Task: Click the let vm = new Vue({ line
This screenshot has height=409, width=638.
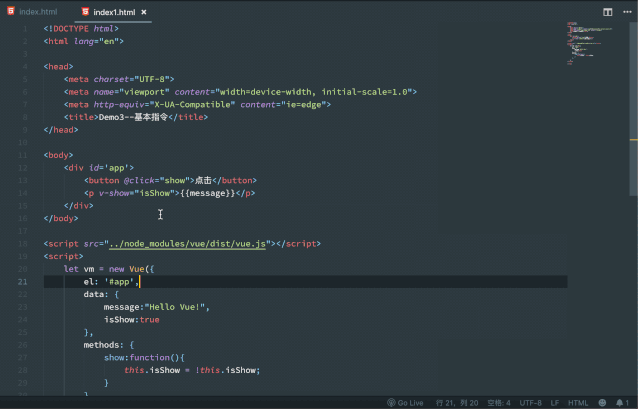Action: (109, 269)
